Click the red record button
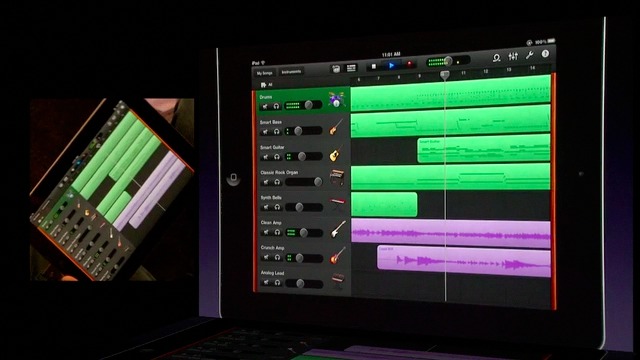Viewport: 640px width, 360px height. [409, 64]
